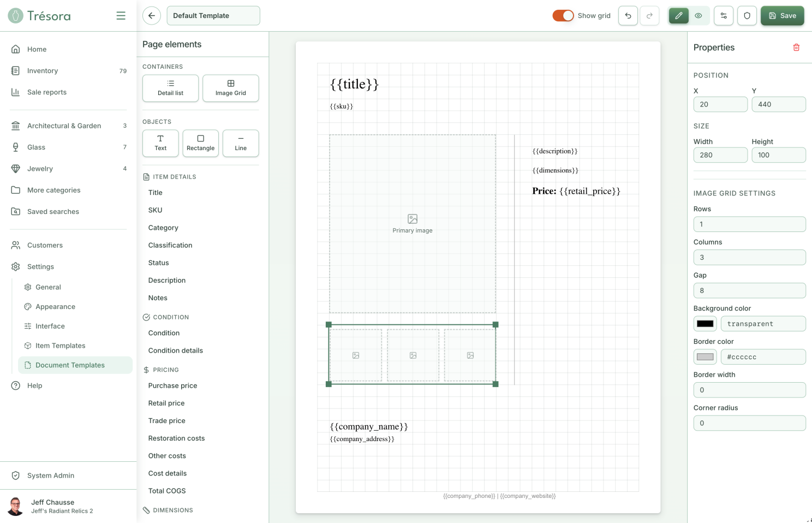Click the shield icon in toolbar
Screen dimensions: 812x523
(747, 16)
